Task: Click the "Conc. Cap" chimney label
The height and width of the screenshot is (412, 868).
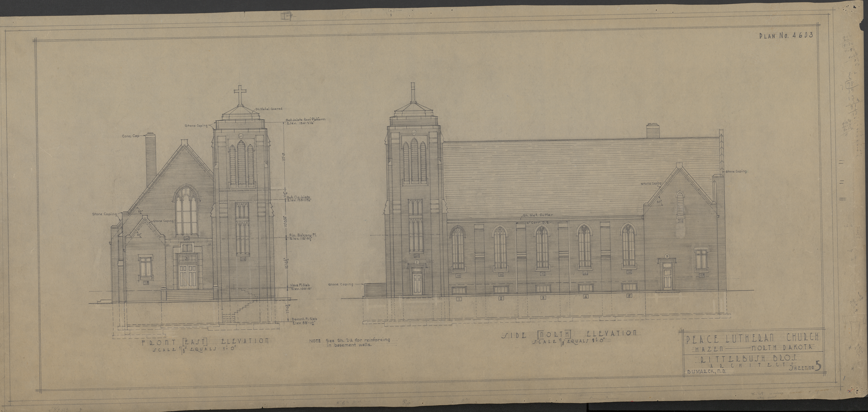Action: point(130,136)
